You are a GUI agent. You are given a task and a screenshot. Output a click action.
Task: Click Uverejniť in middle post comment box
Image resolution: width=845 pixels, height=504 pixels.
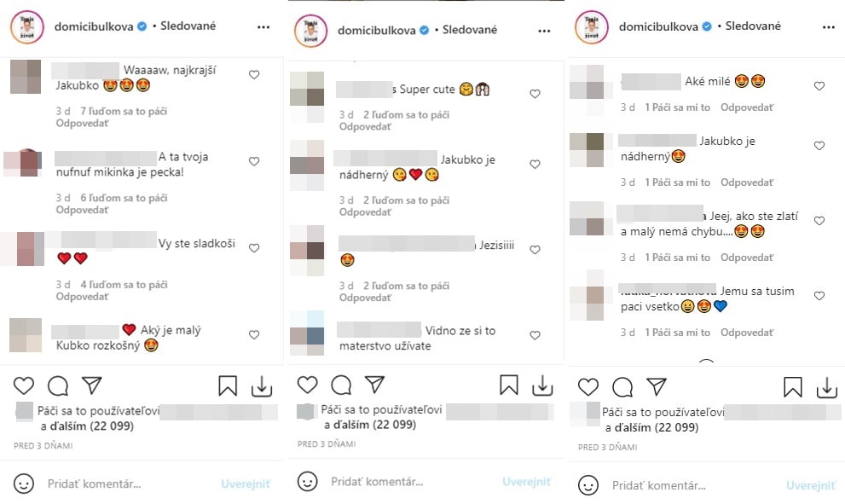(x=527, y=481)
